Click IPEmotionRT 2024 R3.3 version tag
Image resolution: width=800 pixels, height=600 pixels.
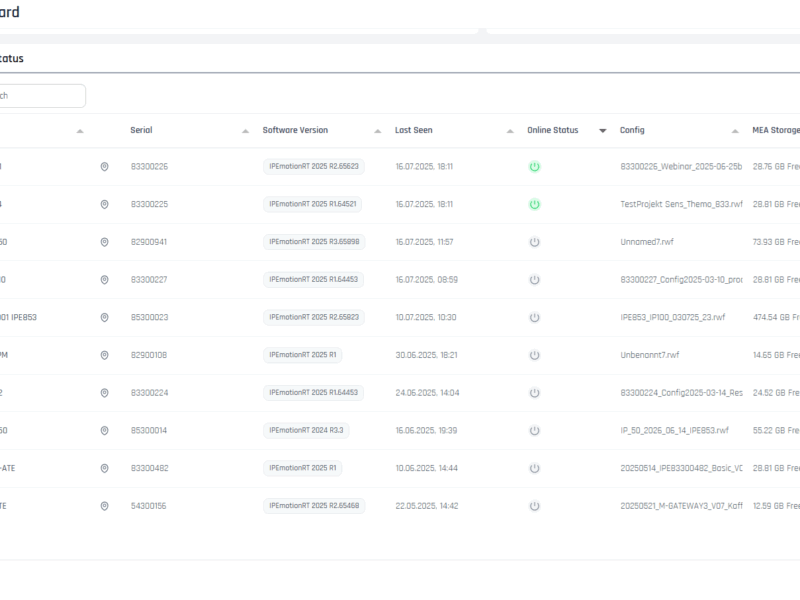(x=306, y=430)
